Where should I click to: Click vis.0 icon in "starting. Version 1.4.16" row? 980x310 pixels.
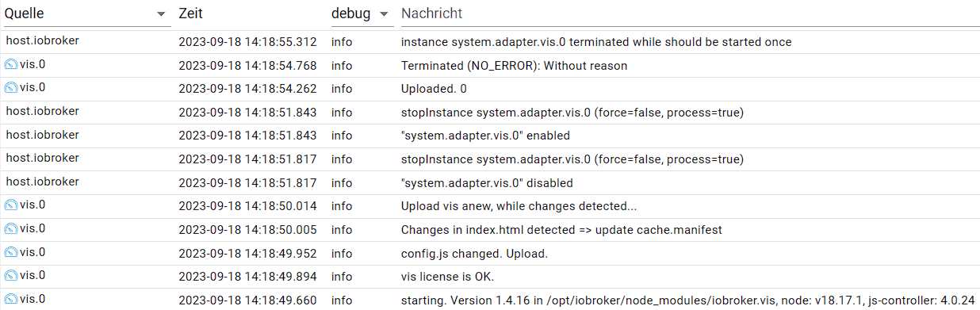(11, 299)
